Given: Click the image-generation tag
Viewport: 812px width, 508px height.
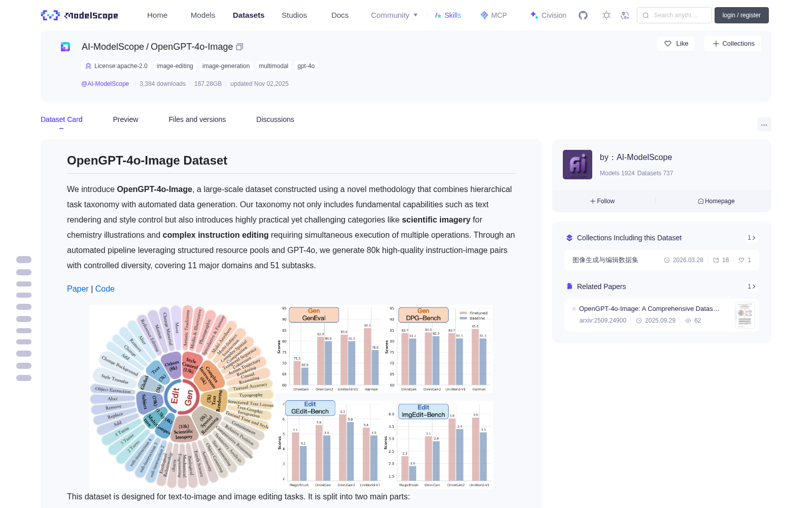Looking at the screenshot, I should 226,66.
